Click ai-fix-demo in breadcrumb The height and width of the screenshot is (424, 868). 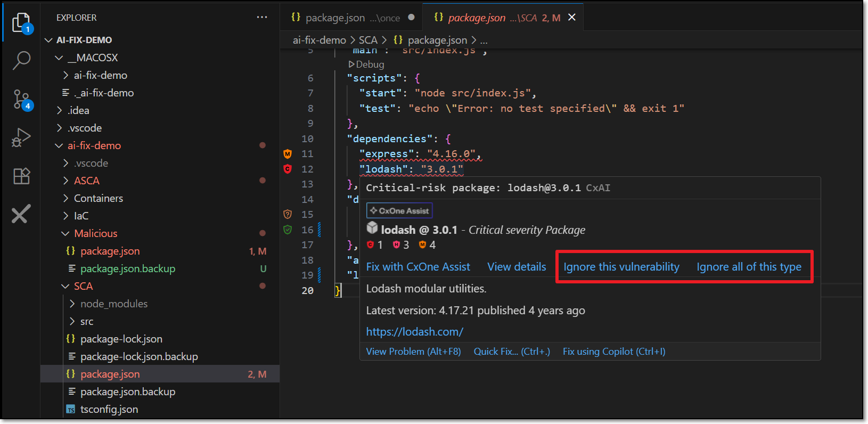[320, 40]
